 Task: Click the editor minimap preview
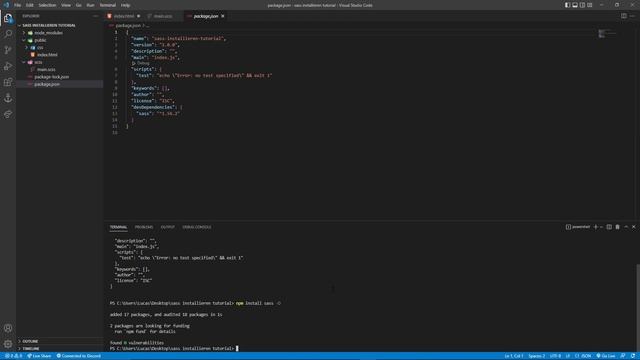click(607, 33)
